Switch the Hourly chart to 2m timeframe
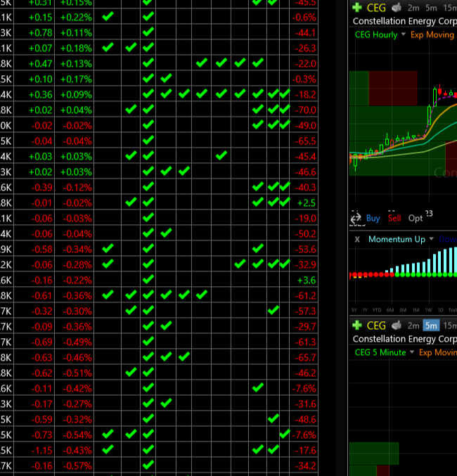The height and width of the screenshot is (476, 457). (x=413, y=8)
